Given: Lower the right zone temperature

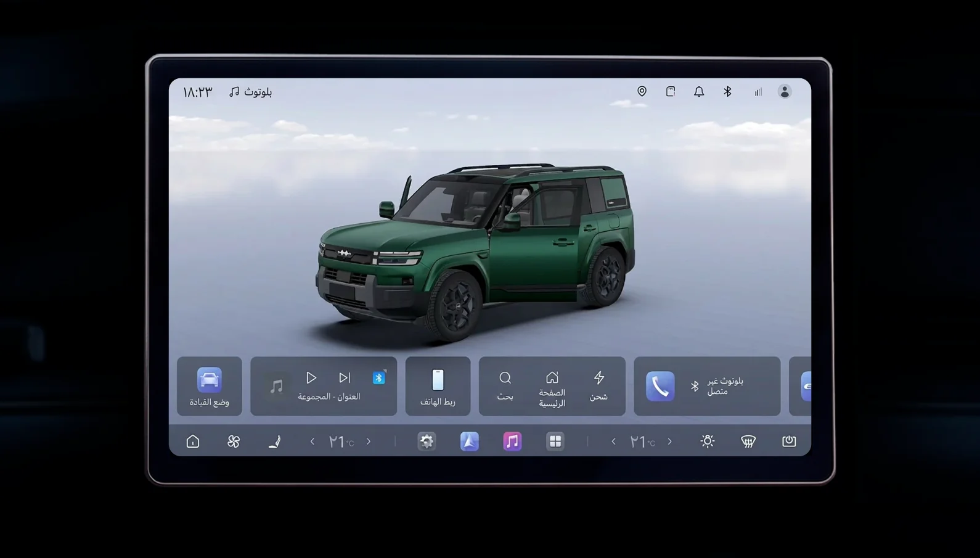Looking at the screenshot, I should pyautogui.click(x=613, y=441).
